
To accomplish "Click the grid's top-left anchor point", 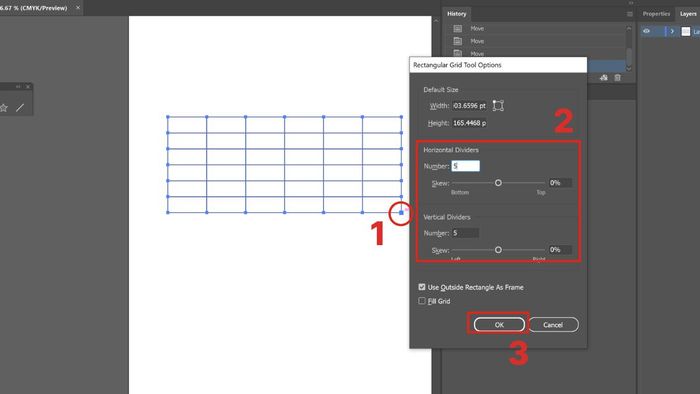I will point(168,117).
